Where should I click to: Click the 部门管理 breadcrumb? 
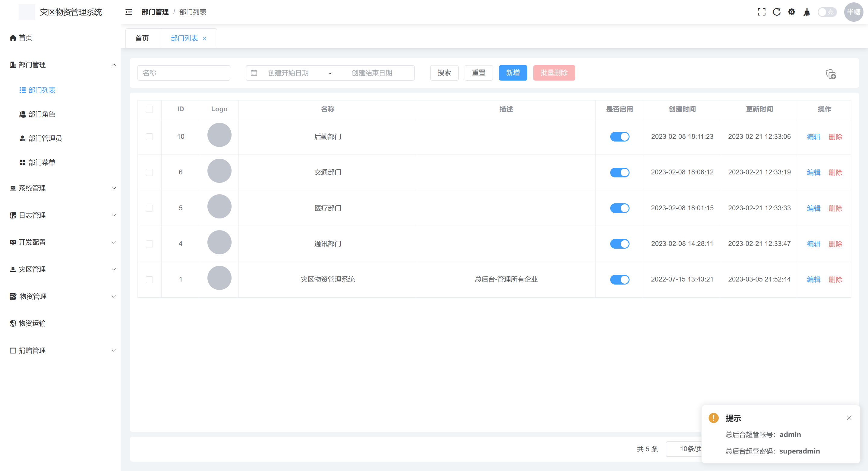[x=155, y=12]
